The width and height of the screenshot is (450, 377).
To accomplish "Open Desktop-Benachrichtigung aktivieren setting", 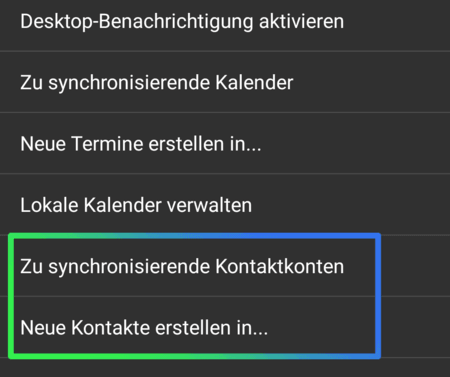I will [225, 22].
